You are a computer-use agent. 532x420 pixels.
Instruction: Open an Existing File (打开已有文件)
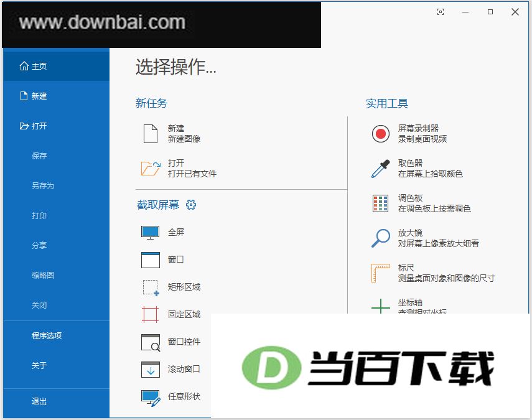(x=179, y=168)
